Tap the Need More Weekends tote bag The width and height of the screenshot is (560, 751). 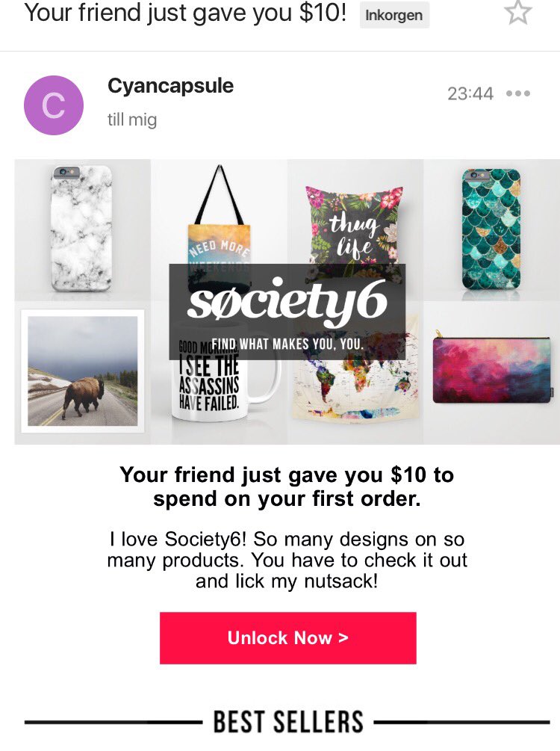[x=218, y=224]
